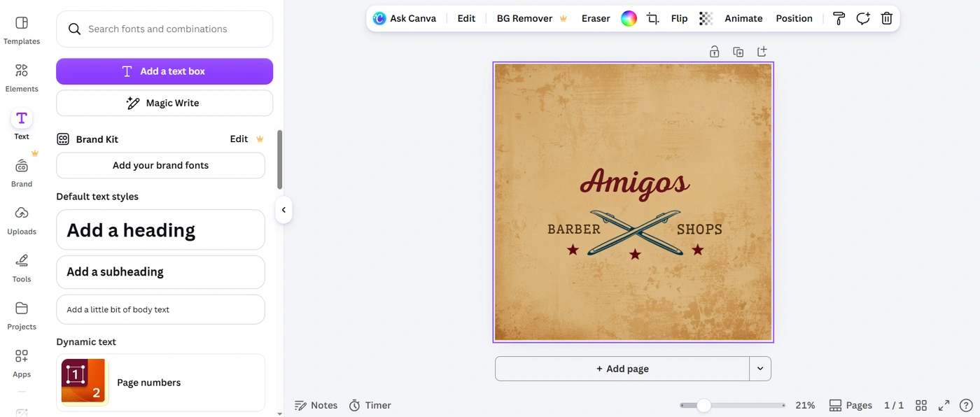Open Magic Write
The width and height of the screenshot is (980, 417).
[164, 103]
